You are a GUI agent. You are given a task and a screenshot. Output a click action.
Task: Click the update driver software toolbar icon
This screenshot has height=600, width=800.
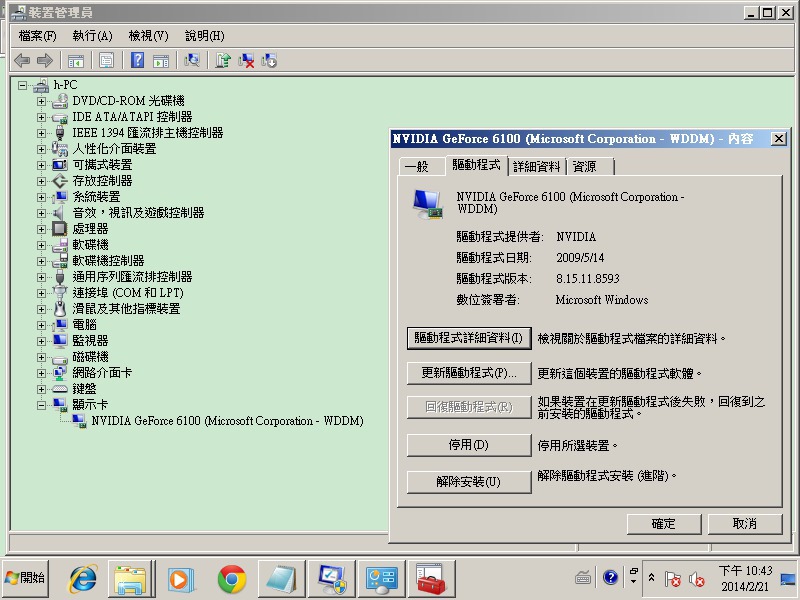[223, 60]
